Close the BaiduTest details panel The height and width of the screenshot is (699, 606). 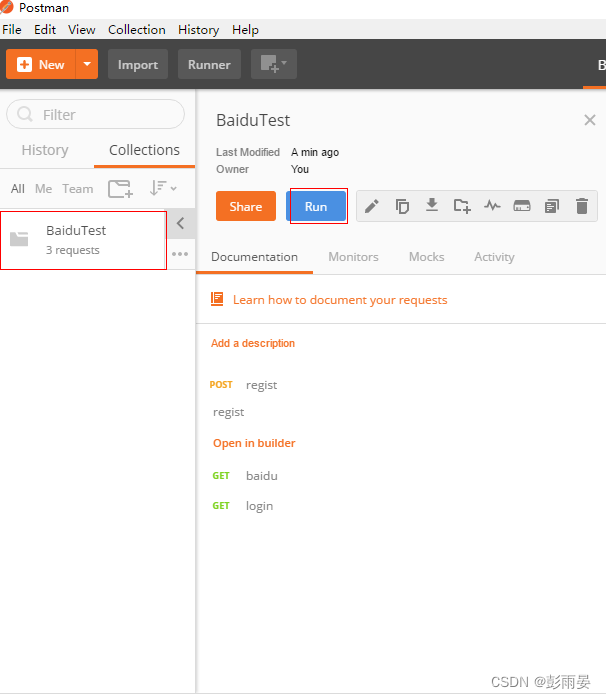coord(590,120)
